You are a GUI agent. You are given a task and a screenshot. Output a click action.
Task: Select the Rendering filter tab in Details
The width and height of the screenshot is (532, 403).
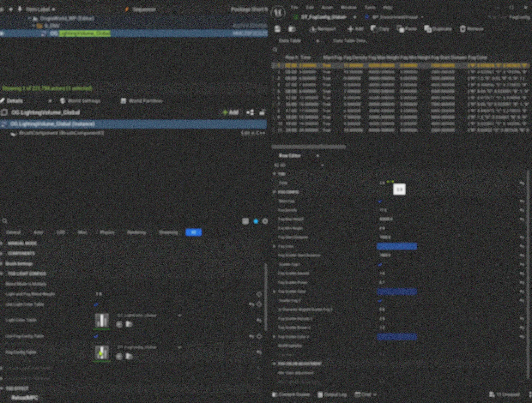click(136, 232)
